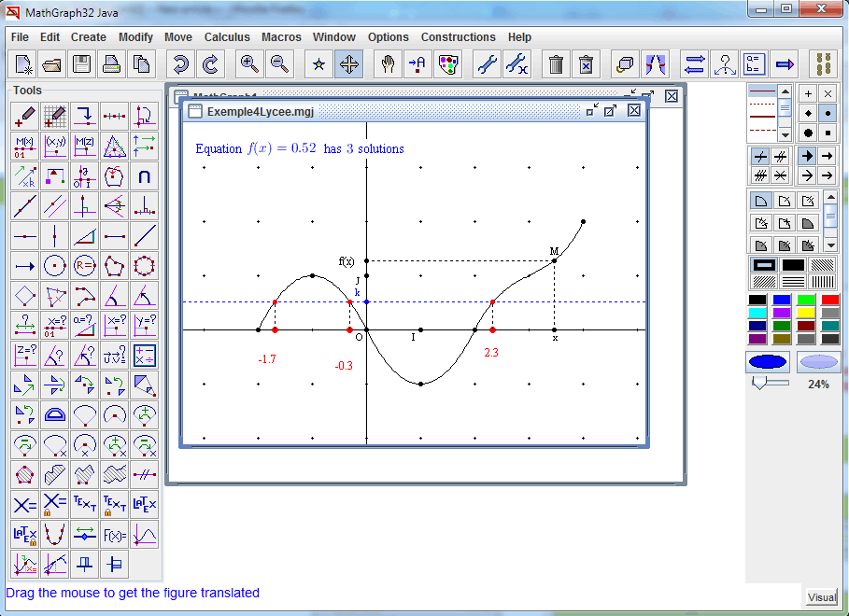Select the free point pencil tool
The height and width of the screenshot is (616, 849).
tap(25, 116)
